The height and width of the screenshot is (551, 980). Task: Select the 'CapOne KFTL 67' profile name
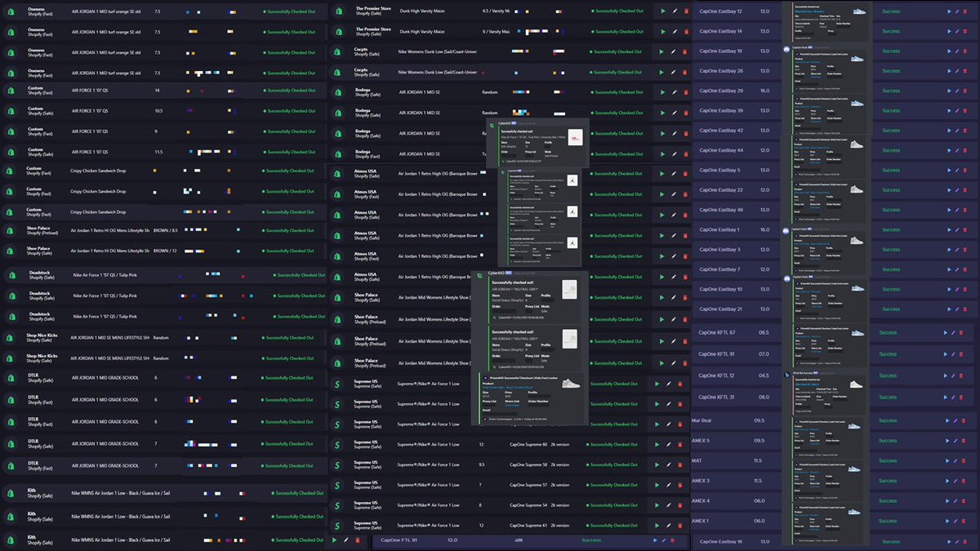coord(717,332)
